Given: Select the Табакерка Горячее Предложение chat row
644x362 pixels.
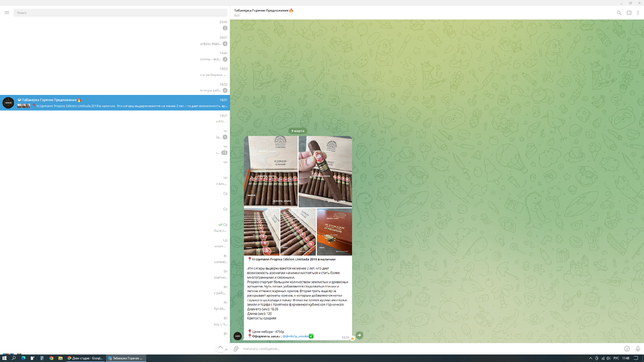Looking at the screenshot, I should [115, 103].
